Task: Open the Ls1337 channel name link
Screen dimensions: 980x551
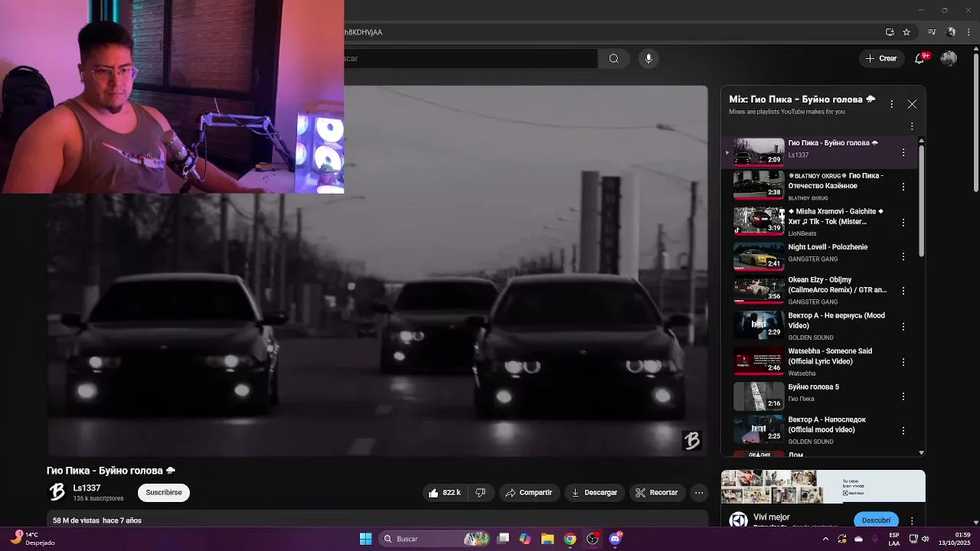Action: 87,488
